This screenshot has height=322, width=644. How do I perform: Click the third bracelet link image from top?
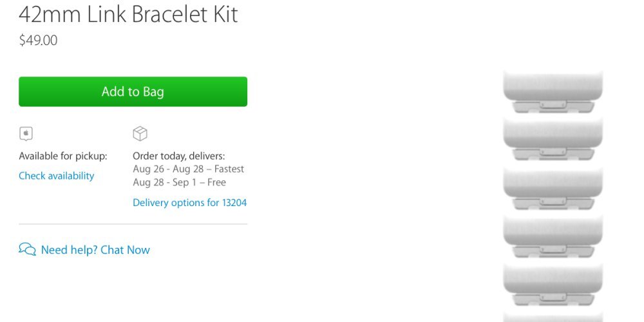pyautogui.click(x=553, y=187)
